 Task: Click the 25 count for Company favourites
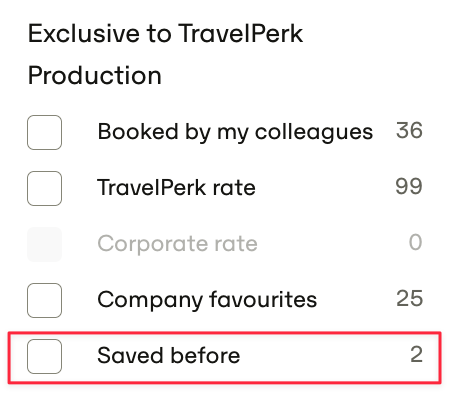click(410, 298)
